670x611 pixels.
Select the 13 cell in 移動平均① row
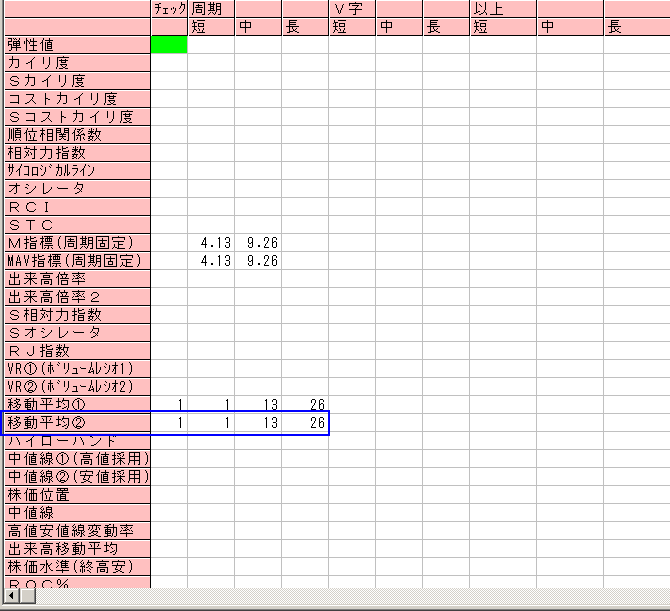258,404
